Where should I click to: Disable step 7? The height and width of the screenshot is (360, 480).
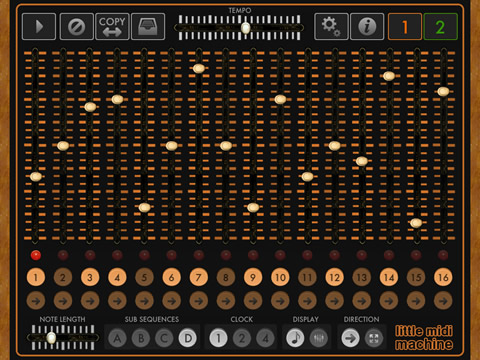pyautogui.click(x=198, y=277)
